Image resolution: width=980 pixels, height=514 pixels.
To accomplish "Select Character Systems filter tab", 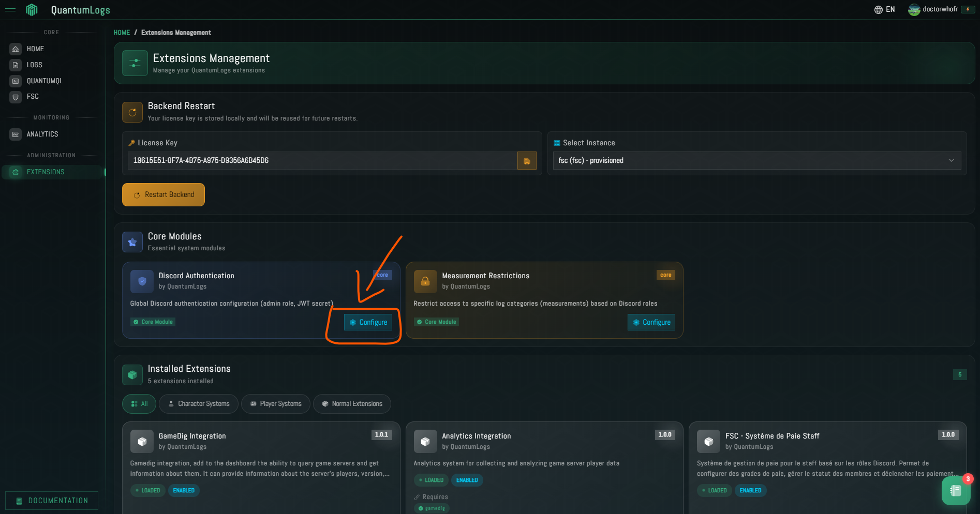I will pos(199,404).
